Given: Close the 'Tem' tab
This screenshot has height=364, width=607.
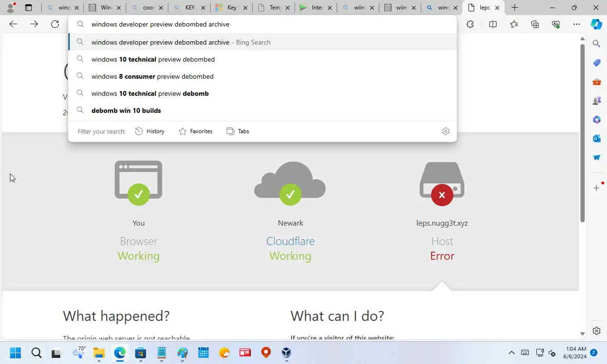Looking at the screenshot, I should [287, 8].
